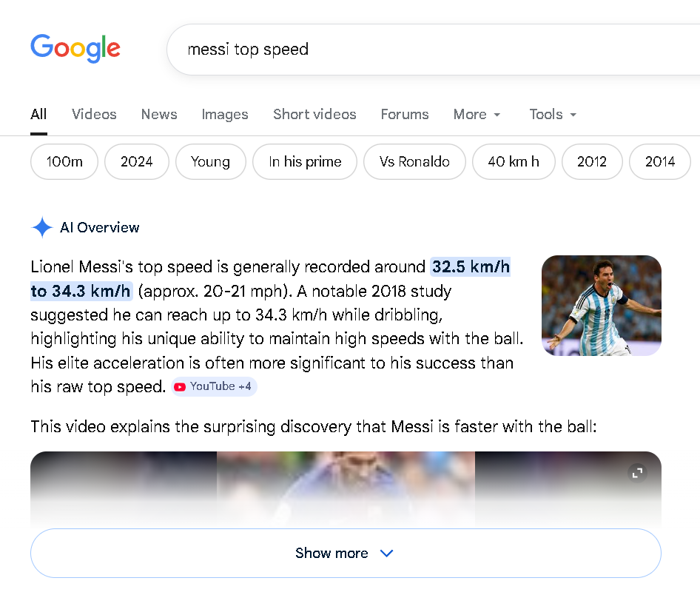Select the Vs Ronaldo chip
Screen dimensions: 700x595
tap(414, 161)
